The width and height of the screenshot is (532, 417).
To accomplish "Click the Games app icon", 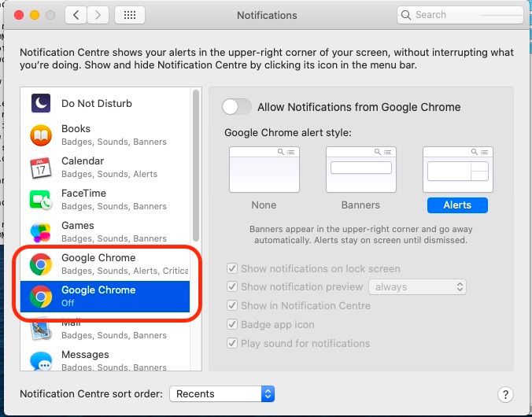I will [41, 232].
